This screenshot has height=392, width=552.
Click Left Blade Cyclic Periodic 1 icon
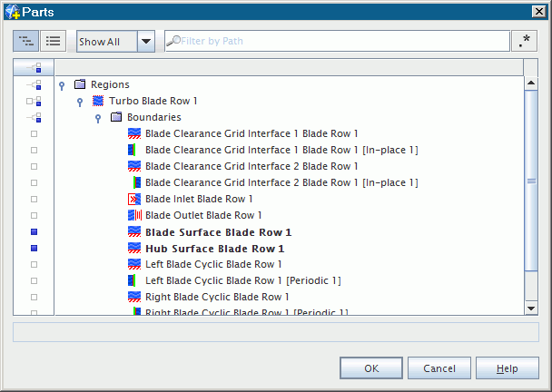pos(134,280)
